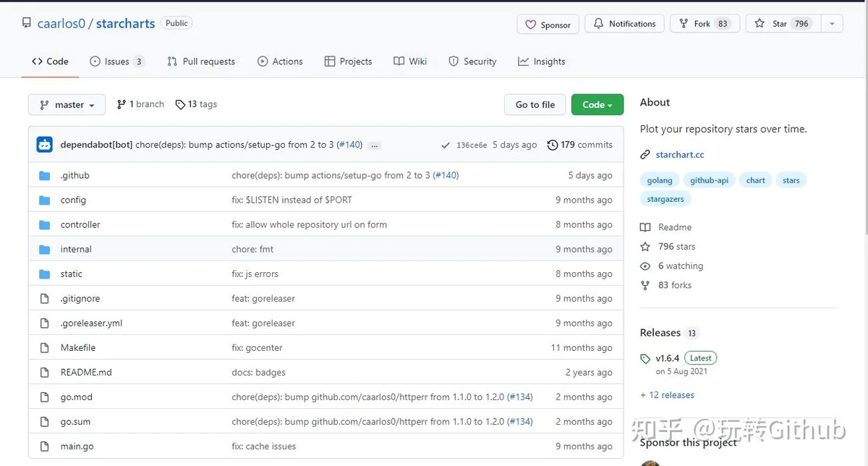Click the book icon beside Readme
Image resolution: width=868 pixels, height=466 pixels.
click(x=645, y=227)
